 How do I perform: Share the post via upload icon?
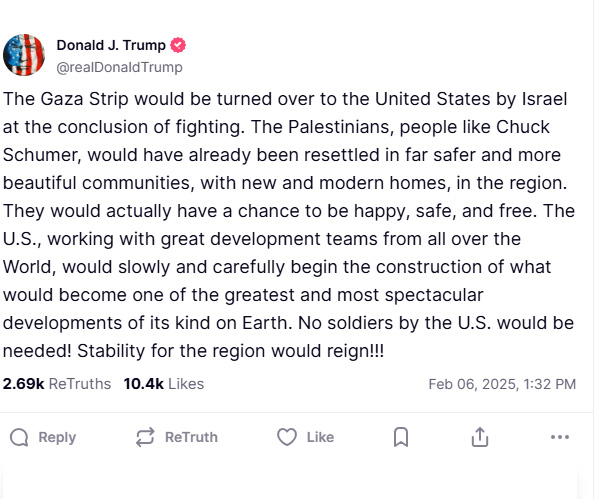click(480, 437)
